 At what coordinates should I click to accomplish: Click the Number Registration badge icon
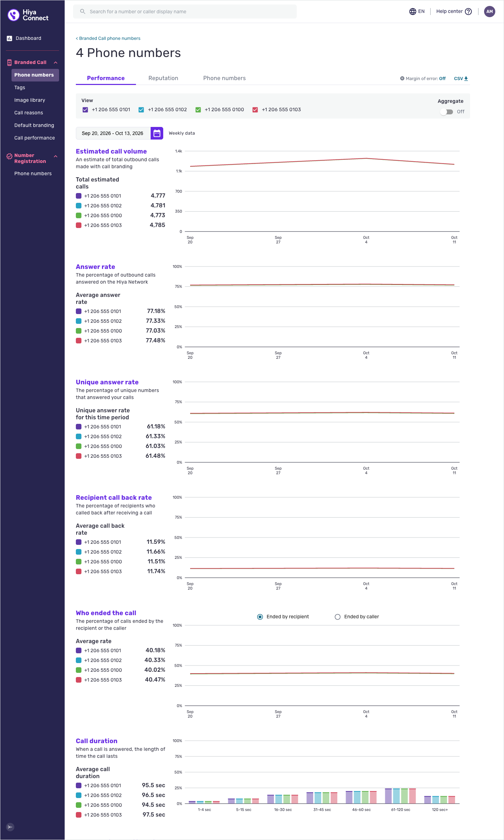point(9,156)
